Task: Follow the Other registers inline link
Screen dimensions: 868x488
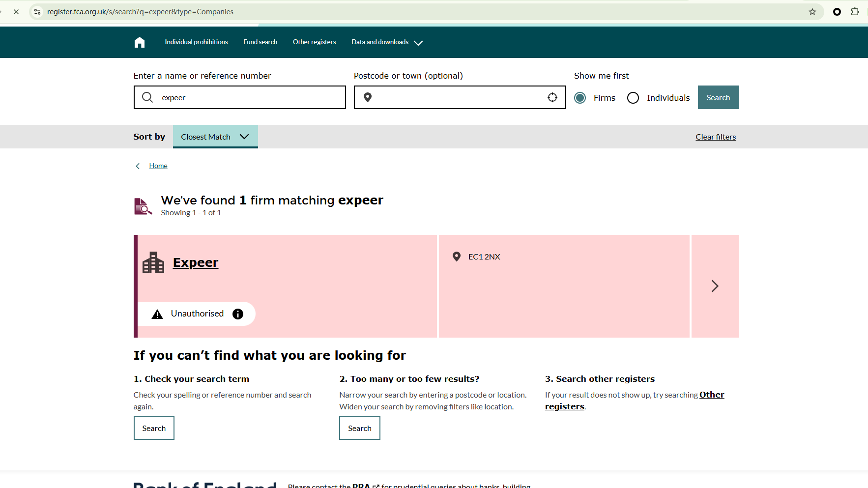Action: 635,401
